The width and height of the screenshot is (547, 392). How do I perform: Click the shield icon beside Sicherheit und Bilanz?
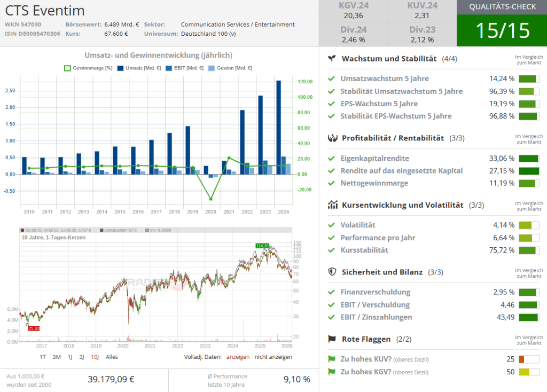coord(332,272)
